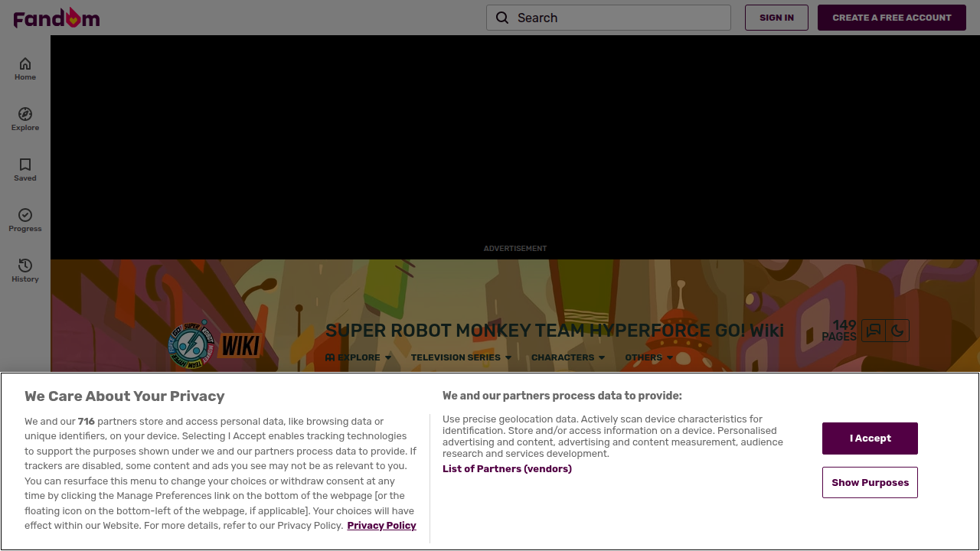Screen dimensions: 980x551
Task: Click the SIGN IN button
Action: pos(776,18)
